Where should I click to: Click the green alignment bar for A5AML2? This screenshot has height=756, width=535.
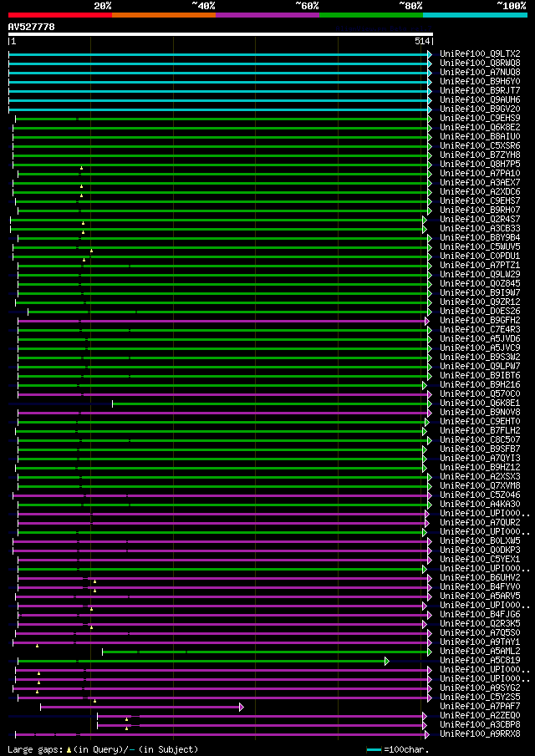point(265,652)
